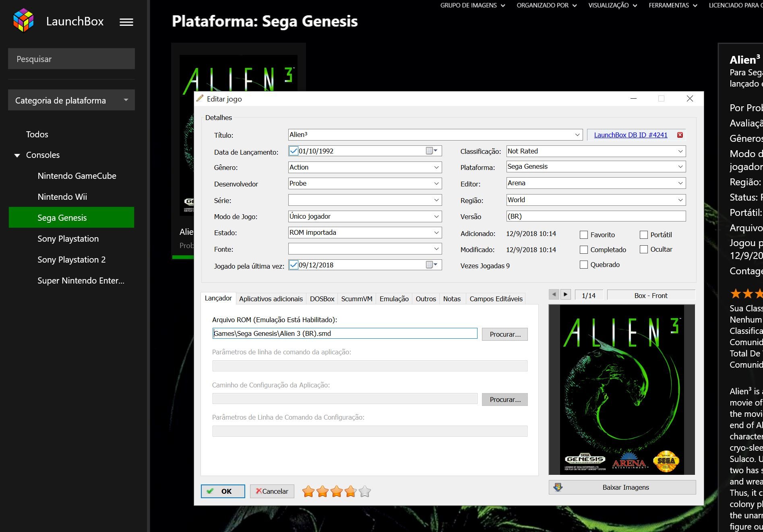Open the Plataforma dropdown
The image size is (763, 532).
tap(680, 167)
